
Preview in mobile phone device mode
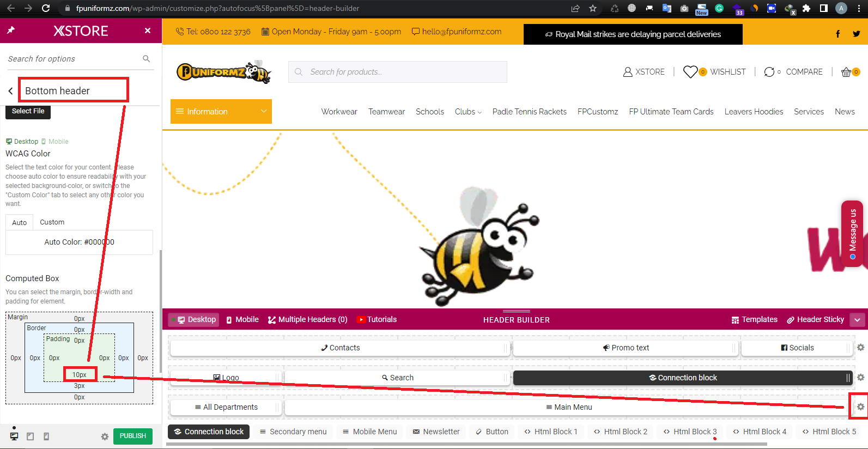tap(46, 436)
